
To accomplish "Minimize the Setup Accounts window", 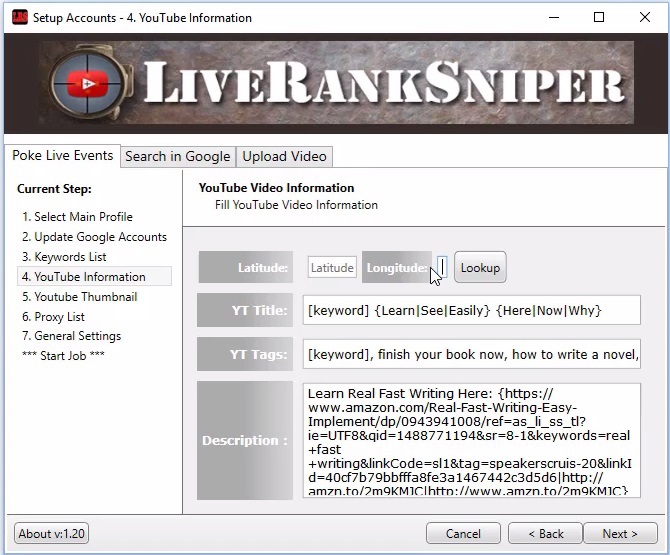I will click(554, 18).
